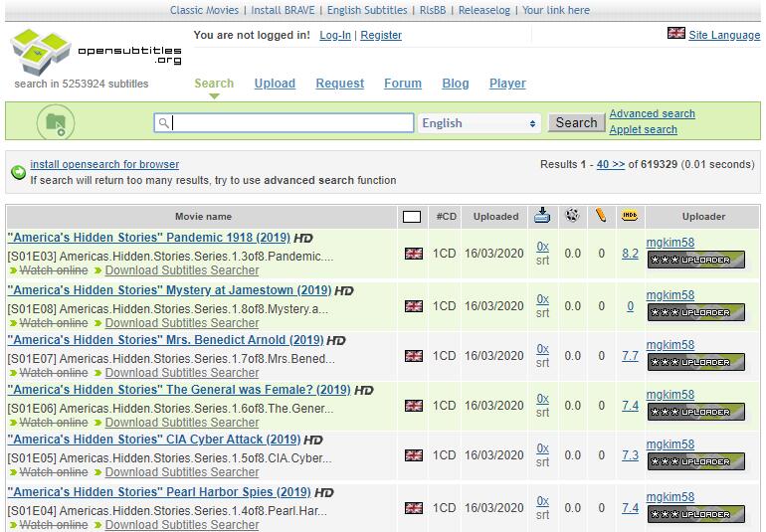The image size is (766, 532).
Task: Open English Subtitles top link
Action: (367, 10)
